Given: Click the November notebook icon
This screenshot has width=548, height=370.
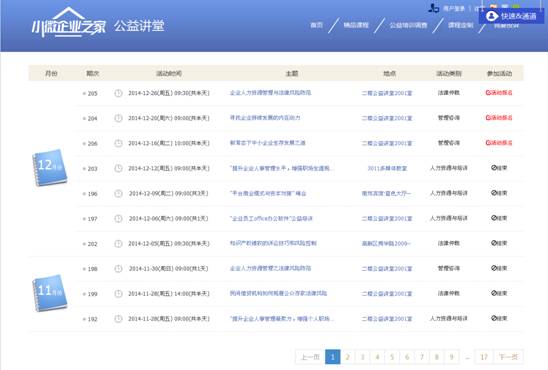Looking at the screenshot, I should coord(50,293).
